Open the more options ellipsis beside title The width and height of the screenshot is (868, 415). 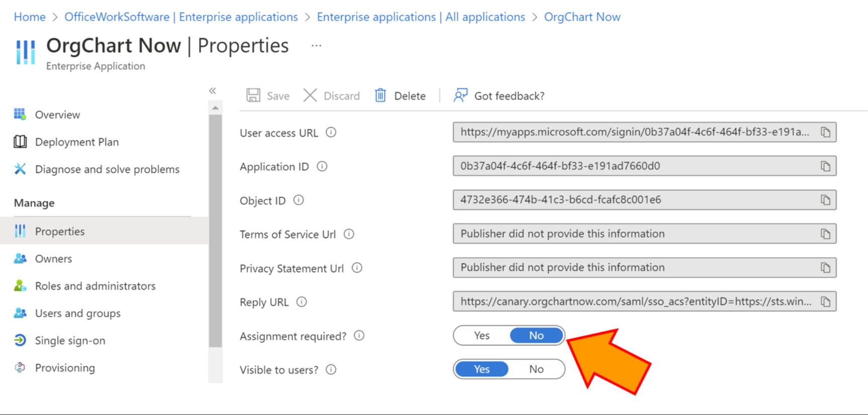(x=316, y=46)
